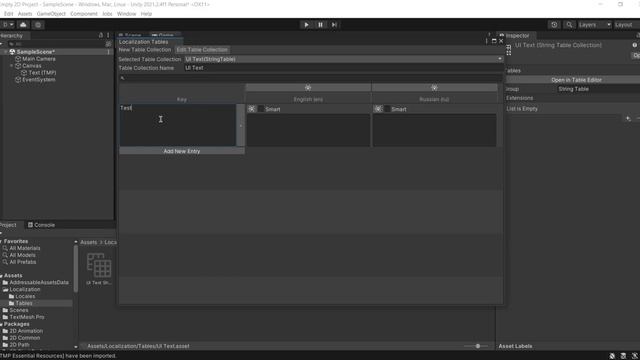Click the Russian translation text area

tap(434, 130)
